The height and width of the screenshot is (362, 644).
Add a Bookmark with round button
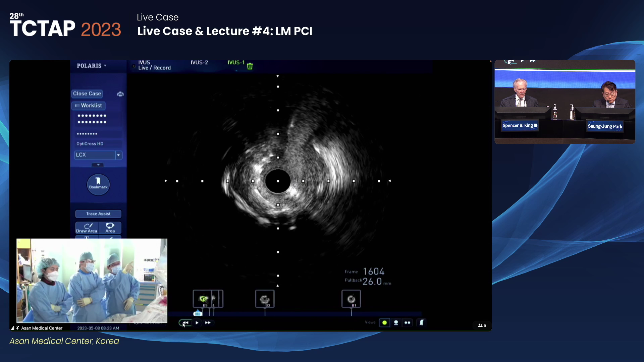coord(98,184)
